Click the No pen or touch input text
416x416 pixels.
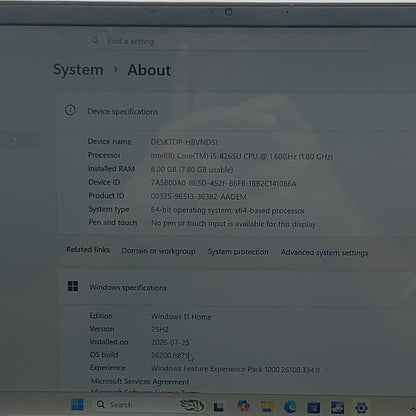[233, 224]
